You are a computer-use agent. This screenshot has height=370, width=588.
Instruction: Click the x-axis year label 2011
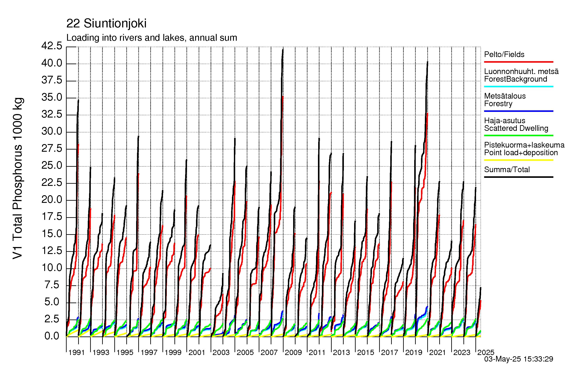point(317,352)
